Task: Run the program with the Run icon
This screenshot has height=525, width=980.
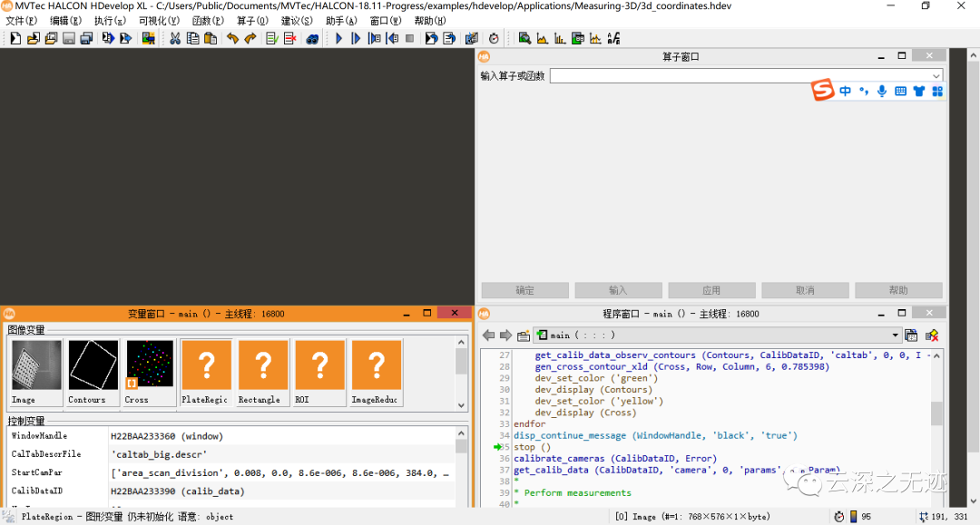Action: coord(338,38)
